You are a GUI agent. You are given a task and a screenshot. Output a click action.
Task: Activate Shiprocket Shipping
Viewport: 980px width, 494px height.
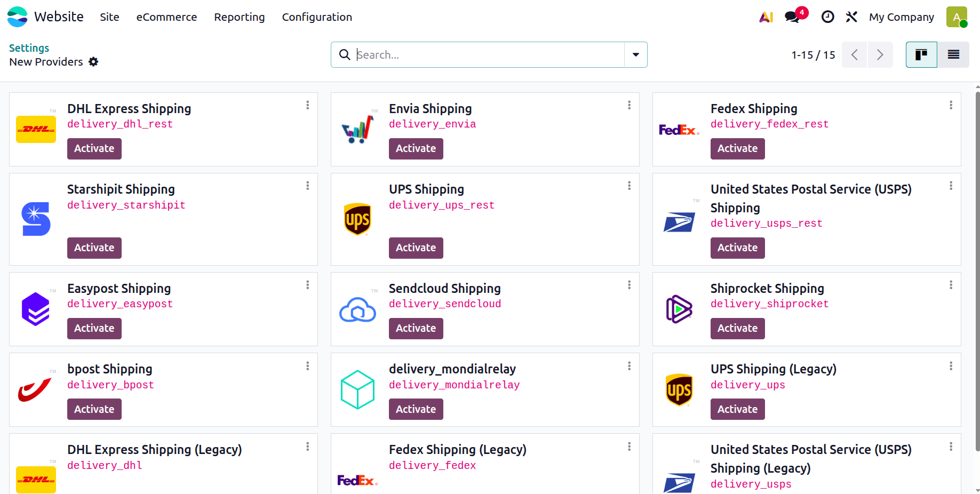pos(738,329)
